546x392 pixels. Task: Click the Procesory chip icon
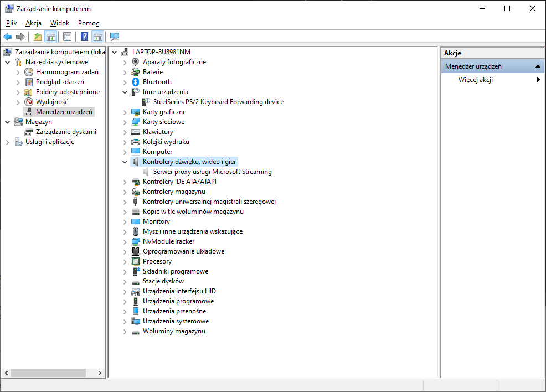pos(136,261)
